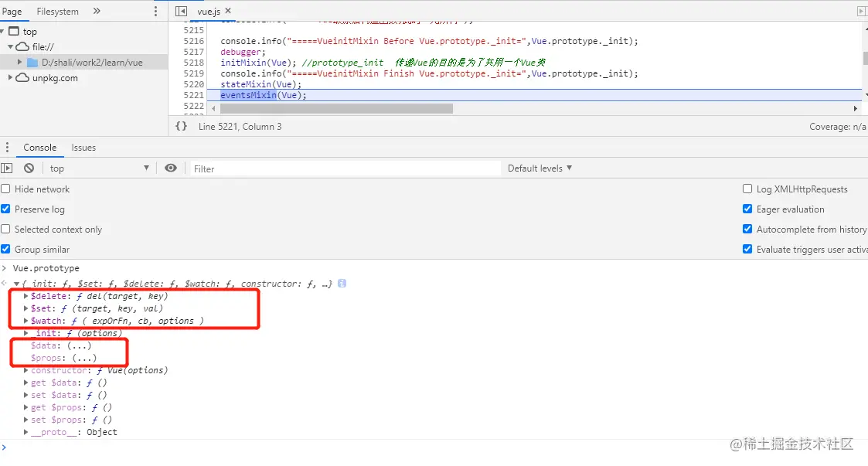Collapse the file:// tree node
This screenshot has height=466, width=868.
point(10,47)
